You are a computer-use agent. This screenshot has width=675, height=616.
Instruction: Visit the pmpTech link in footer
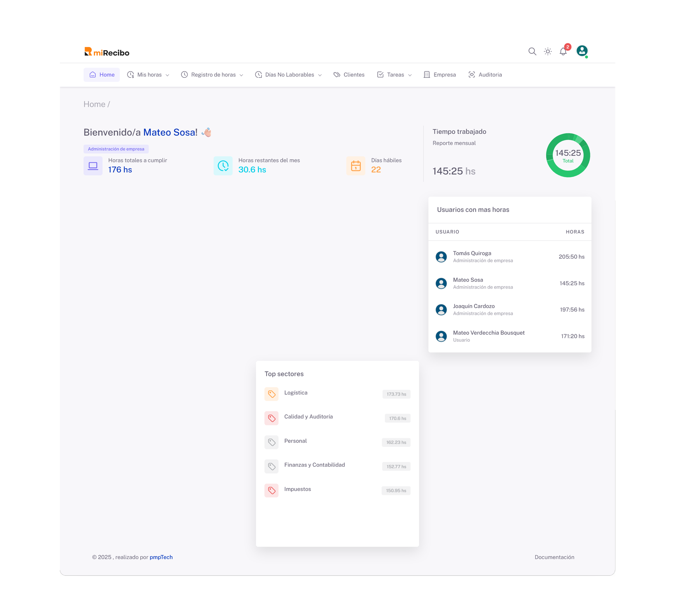click(161, 557)
